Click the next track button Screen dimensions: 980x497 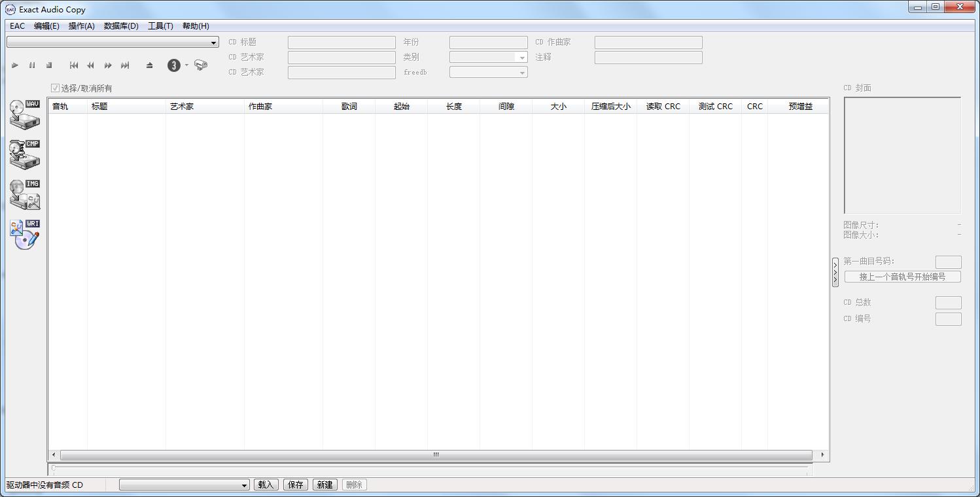[125, 65]
